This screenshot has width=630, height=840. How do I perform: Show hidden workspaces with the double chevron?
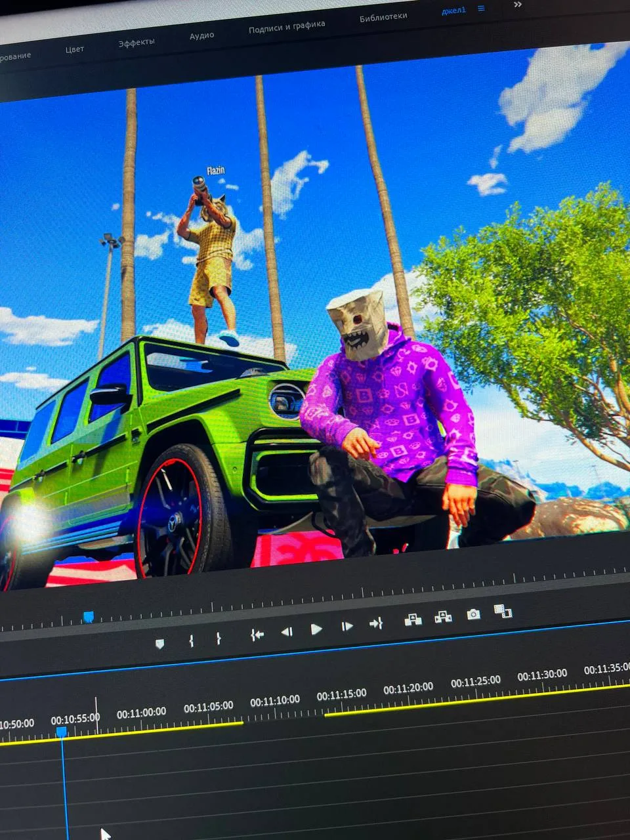tap(518, 5)
